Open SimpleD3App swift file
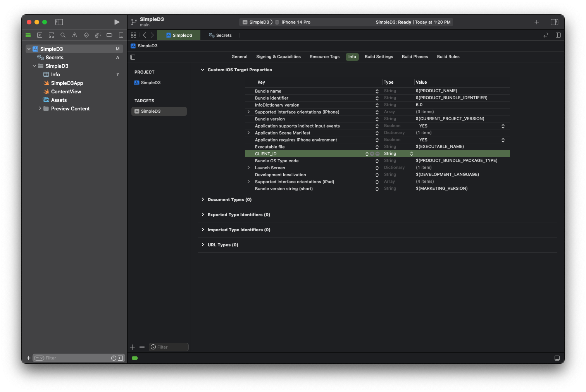 coord(67,83)
